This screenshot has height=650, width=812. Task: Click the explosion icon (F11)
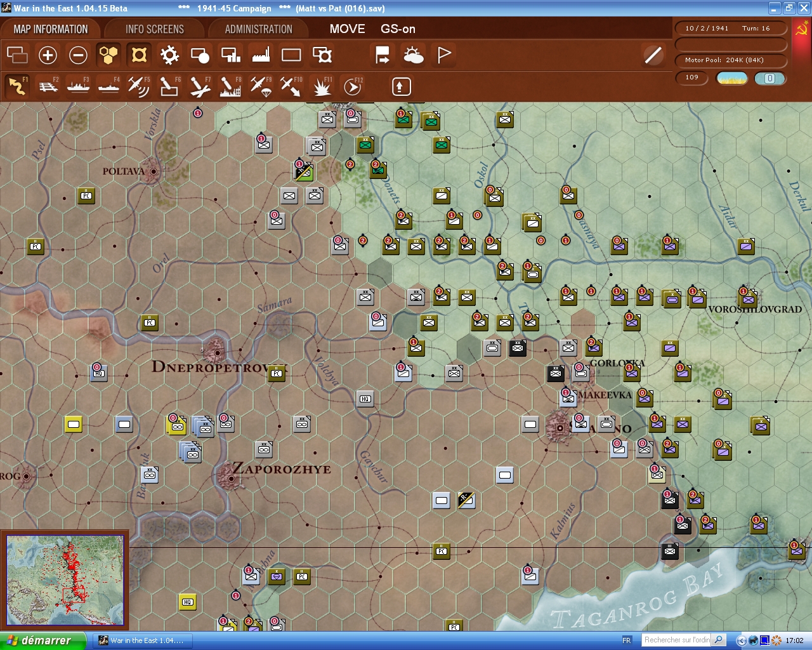pyautogui.click(x=322, y=86)
